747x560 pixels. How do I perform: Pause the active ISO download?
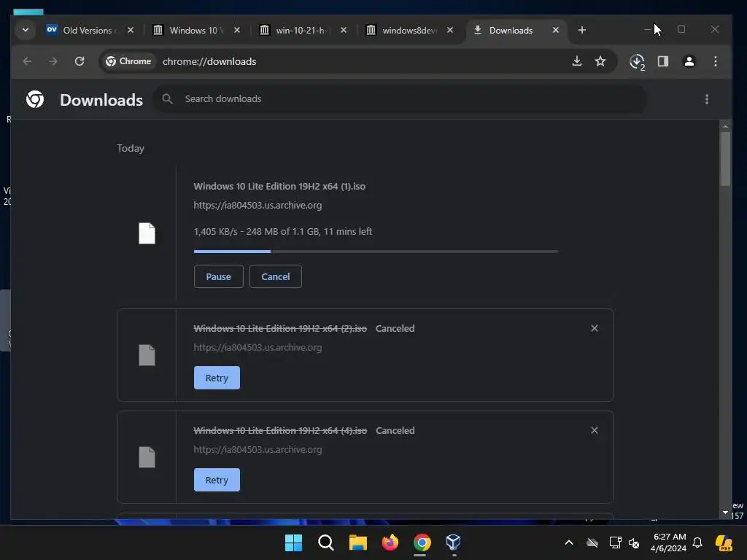(x=218, y=276)
